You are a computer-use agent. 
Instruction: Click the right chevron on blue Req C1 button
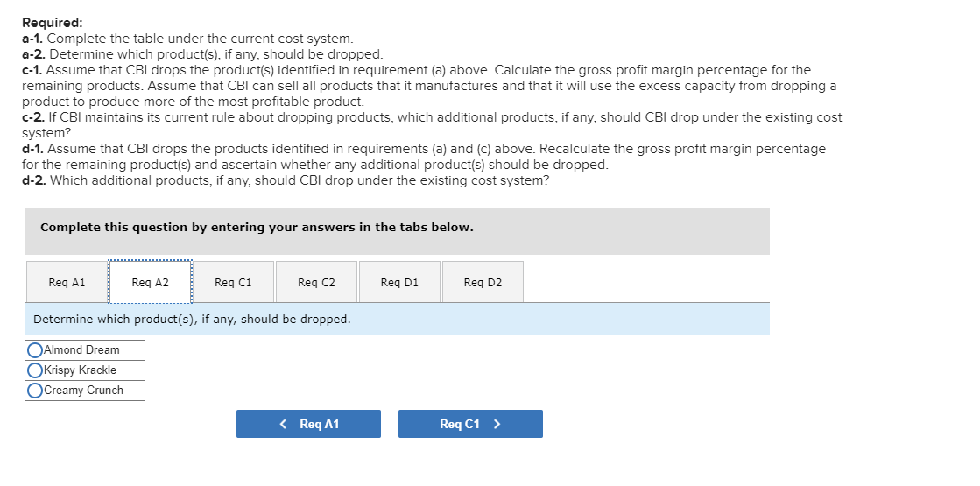[497, 424]
